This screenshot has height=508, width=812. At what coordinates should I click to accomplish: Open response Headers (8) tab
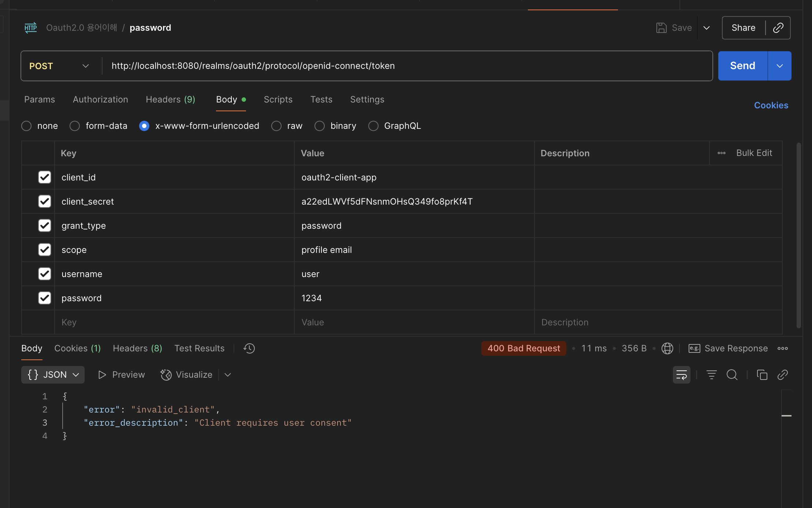[138, 348]
